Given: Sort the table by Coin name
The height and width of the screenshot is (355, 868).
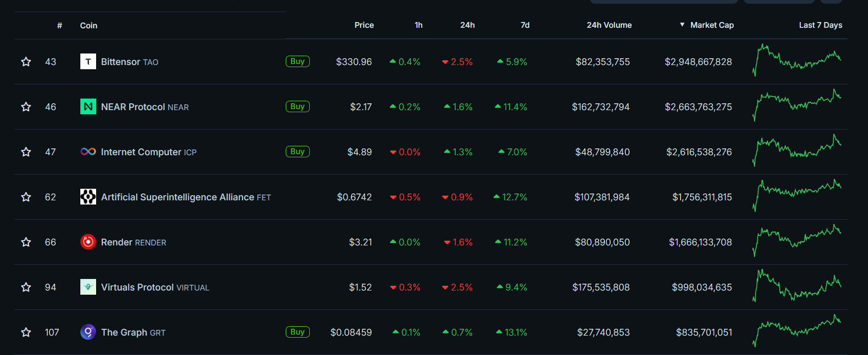Looking at the screenshot, I should coord(89,25).
